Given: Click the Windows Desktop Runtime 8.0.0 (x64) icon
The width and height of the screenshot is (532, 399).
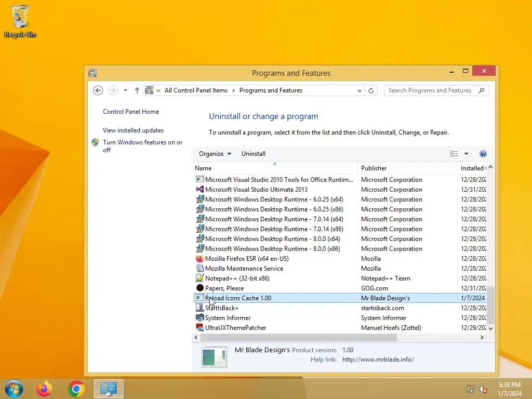Looking at the screenshot, I should [200, 239].
